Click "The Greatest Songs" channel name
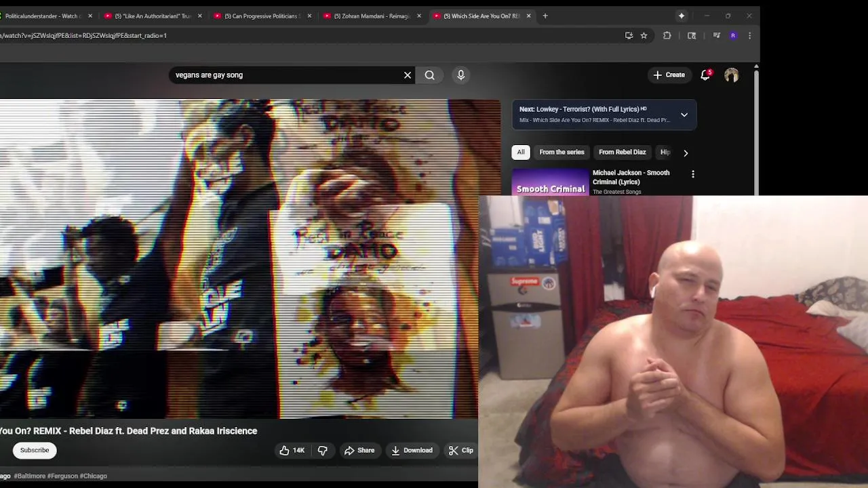Screen dimensions: 868x488 [617, 192]
